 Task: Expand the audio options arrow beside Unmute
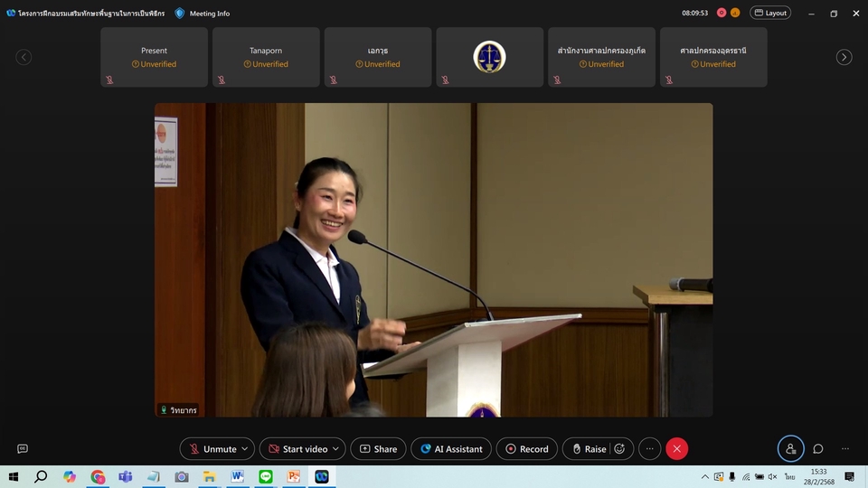pos(245,448)
